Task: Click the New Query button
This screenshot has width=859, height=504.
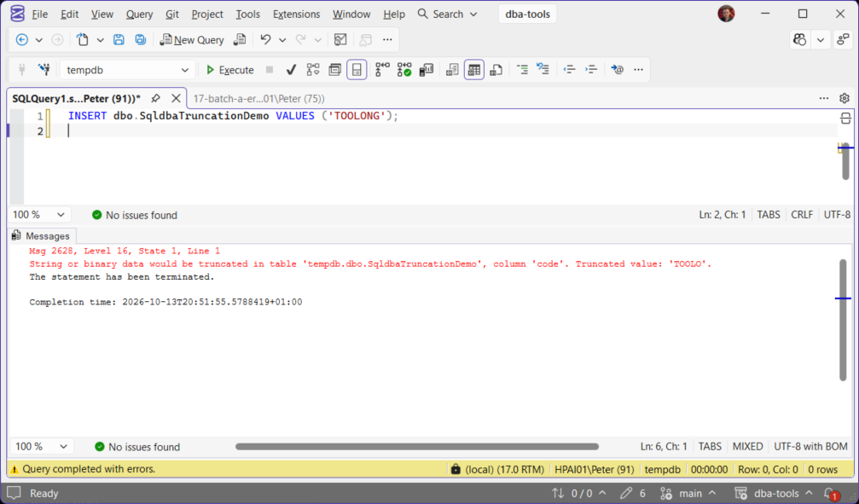Action: pos(192,39)
